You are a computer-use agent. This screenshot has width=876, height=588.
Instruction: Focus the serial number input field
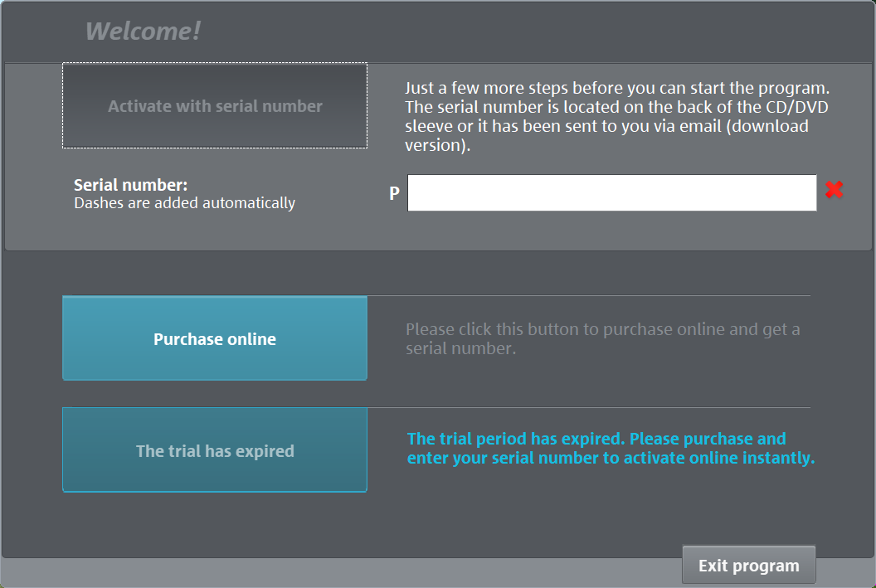click(x=611, y=192)
